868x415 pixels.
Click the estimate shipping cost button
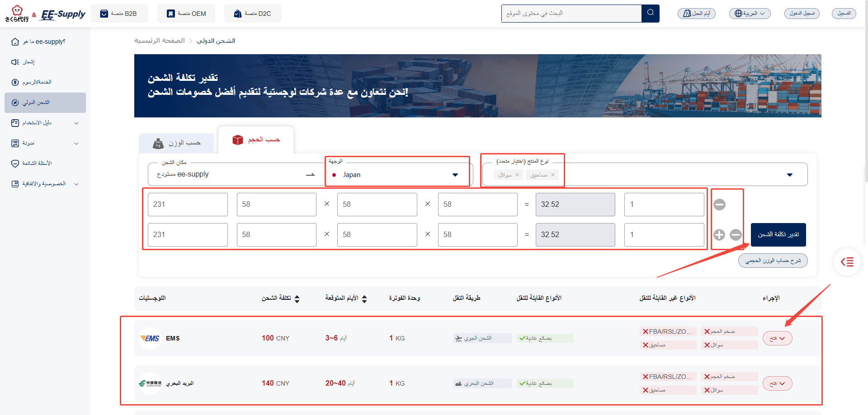click(x=778, y=234)
